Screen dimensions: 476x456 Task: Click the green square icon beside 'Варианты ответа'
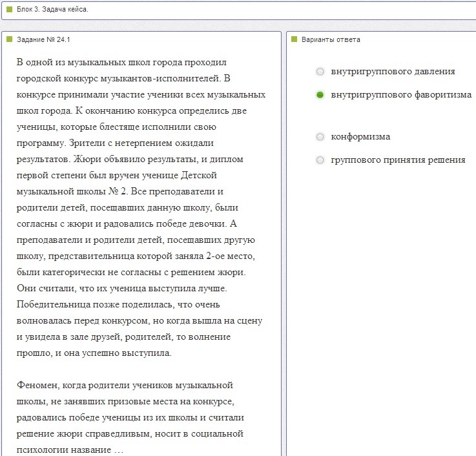[294, 39]
